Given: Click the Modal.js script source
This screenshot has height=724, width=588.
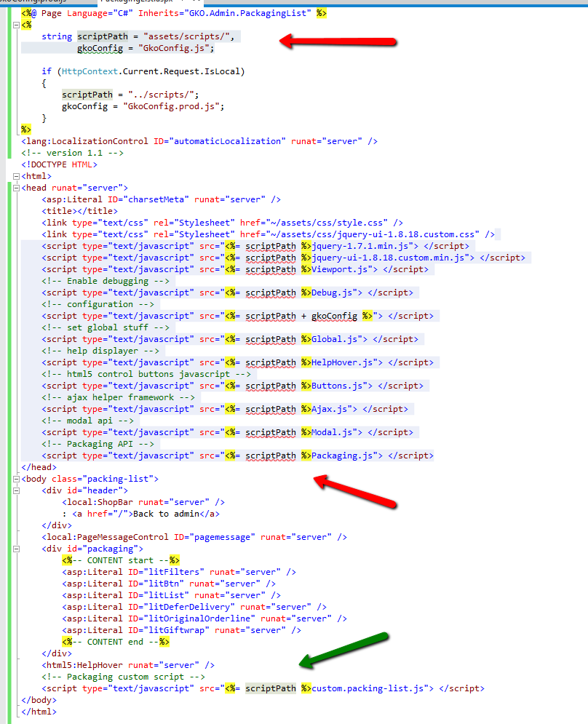Looking at the screenshot, I should [x=332, y=432].
